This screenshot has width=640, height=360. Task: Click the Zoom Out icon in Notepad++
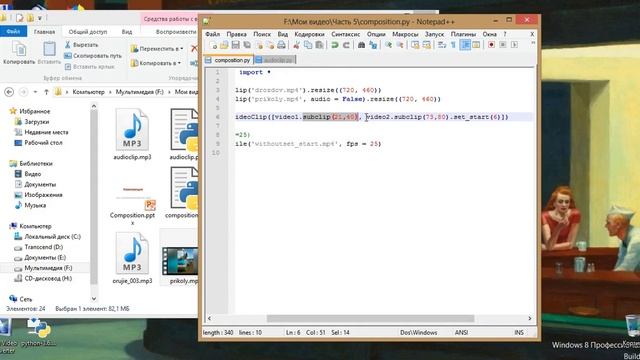pos(400,45)
